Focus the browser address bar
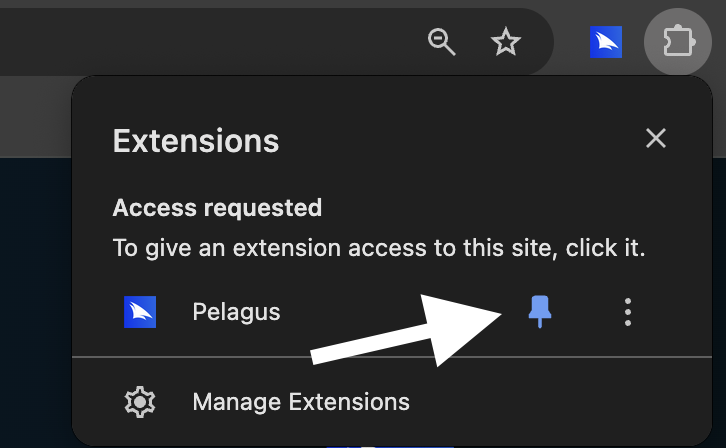This screenshot has width=726, height=448. (x=200, y=42)
